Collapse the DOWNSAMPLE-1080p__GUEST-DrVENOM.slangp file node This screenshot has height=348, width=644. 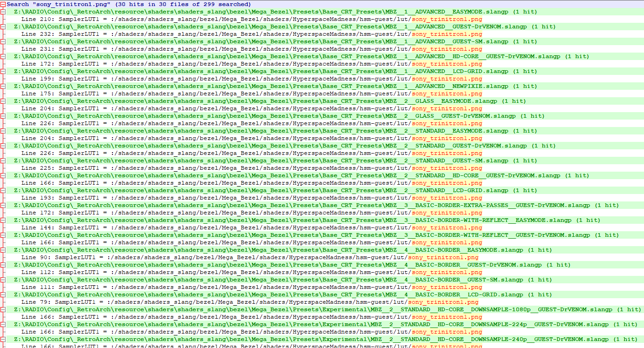3,309
